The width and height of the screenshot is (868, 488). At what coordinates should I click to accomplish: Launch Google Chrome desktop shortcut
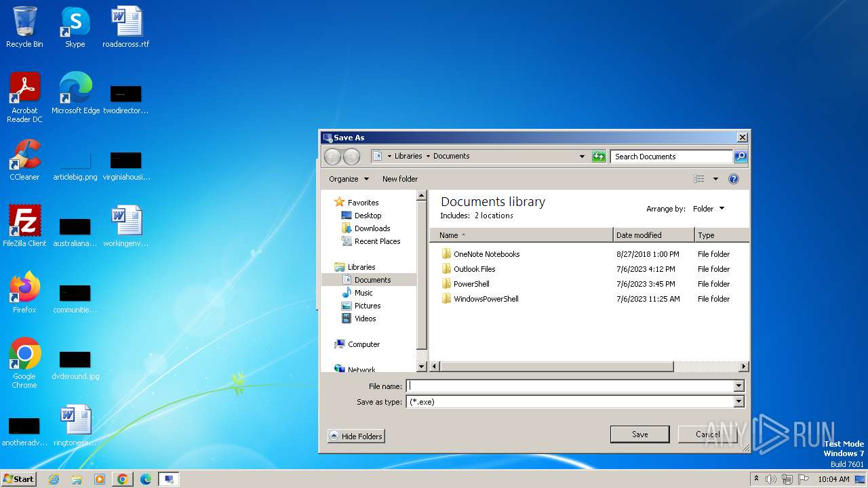24,363
